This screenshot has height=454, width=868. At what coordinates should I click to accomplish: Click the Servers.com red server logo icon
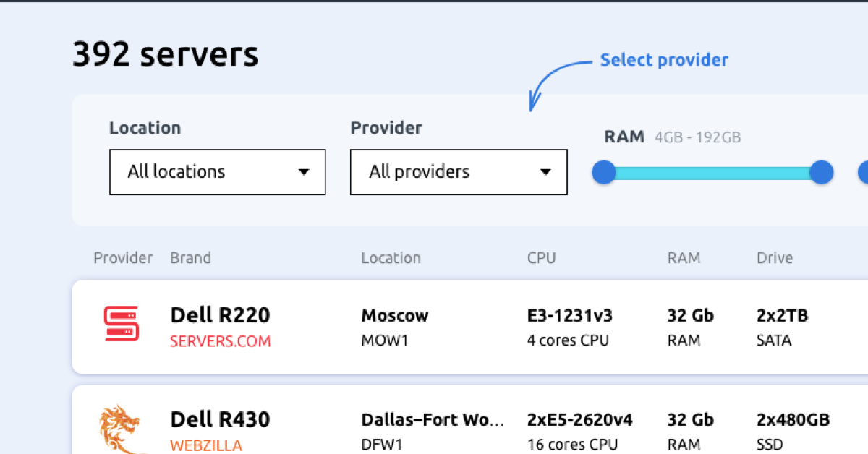(x=121, y=323)
